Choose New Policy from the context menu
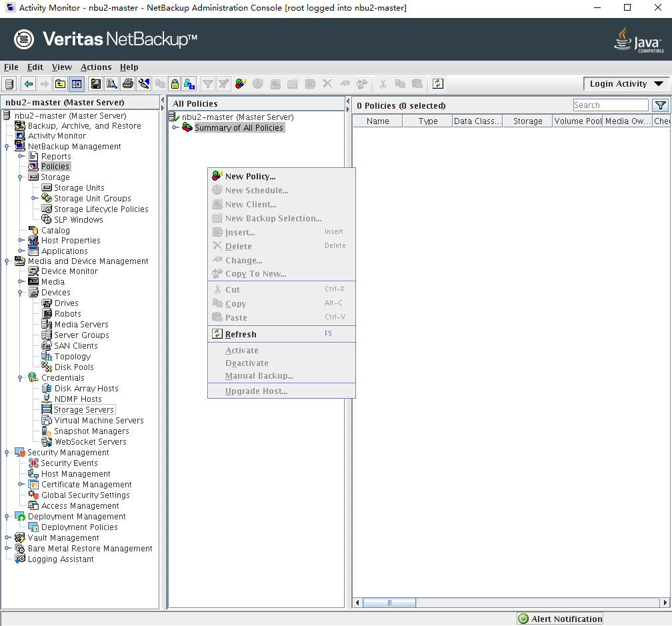The height and width of the screenshot is (626, 672). tap(250, 177)
